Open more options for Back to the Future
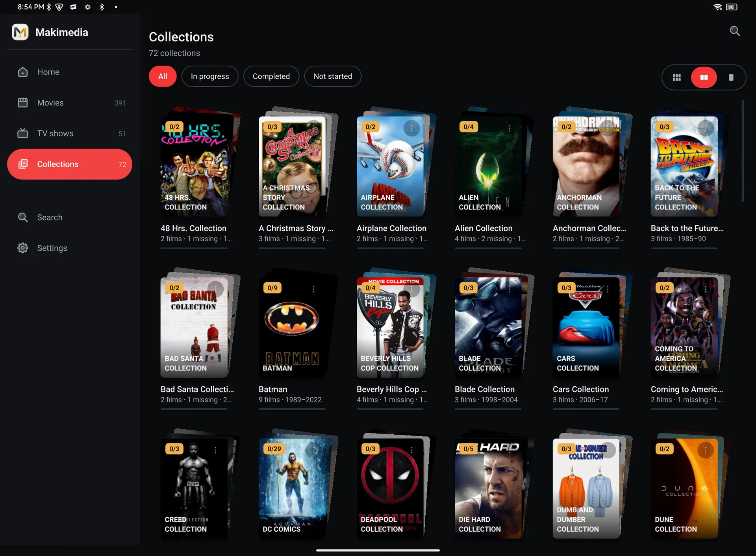This screenshot has width=756, height=556. click(x=706, y=128)
